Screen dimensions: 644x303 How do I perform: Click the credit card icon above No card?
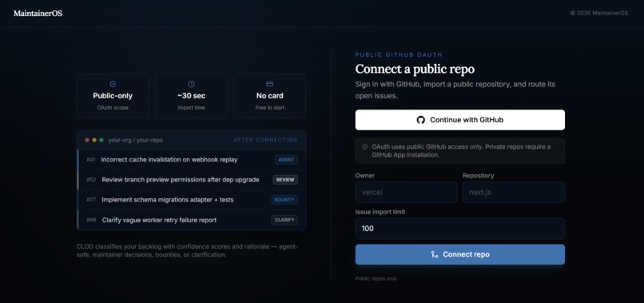click(269, 84)
